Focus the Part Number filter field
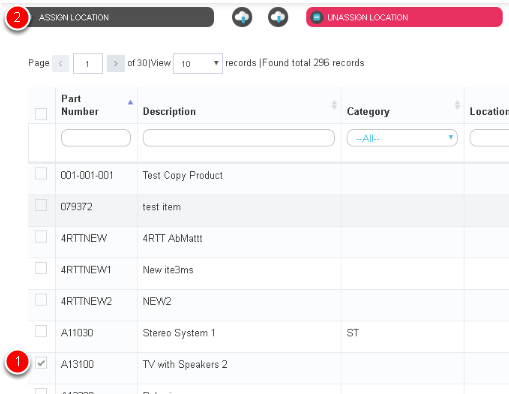 (96, 138)
